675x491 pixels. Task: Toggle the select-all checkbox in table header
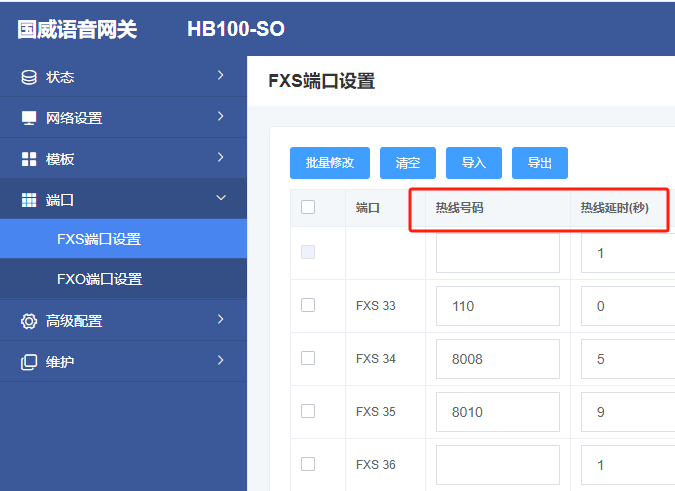(308, 207)
